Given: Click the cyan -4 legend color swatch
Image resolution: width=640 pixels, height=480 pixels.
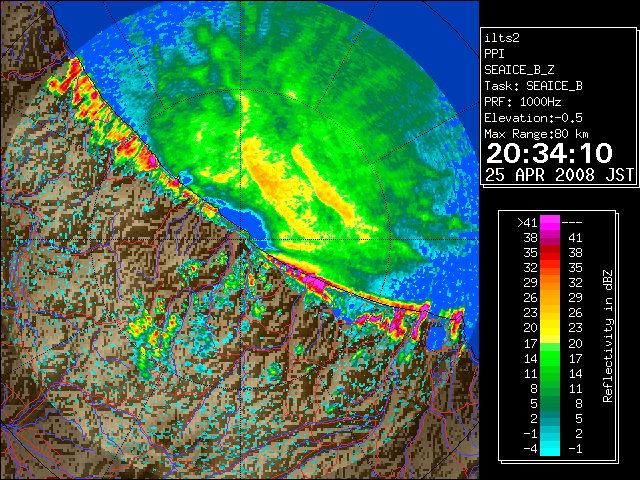Looking at the screenshot, I should 550,449.
